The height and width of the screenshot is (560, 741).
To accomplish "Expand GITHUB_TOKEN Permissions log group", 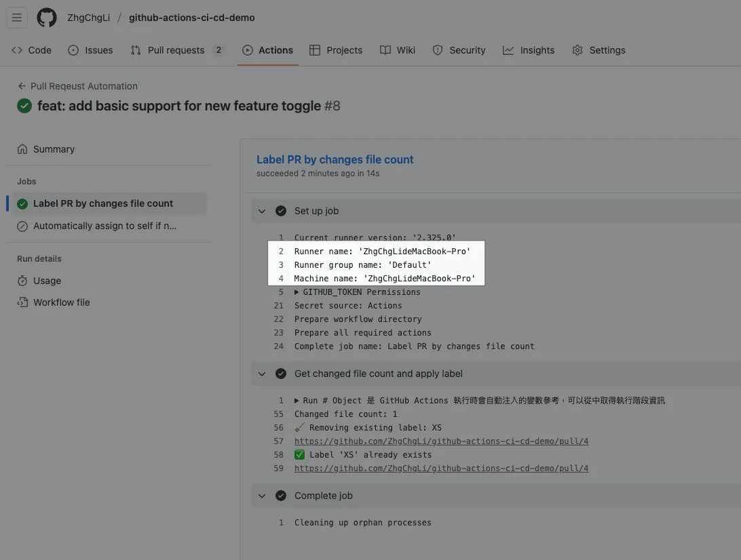I will point(297,292).
